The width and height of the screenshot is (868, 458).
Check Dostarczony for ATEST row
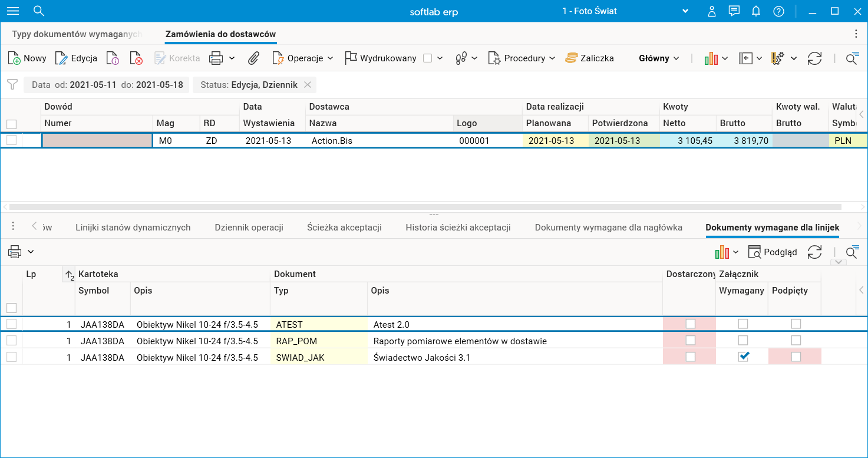690,324
